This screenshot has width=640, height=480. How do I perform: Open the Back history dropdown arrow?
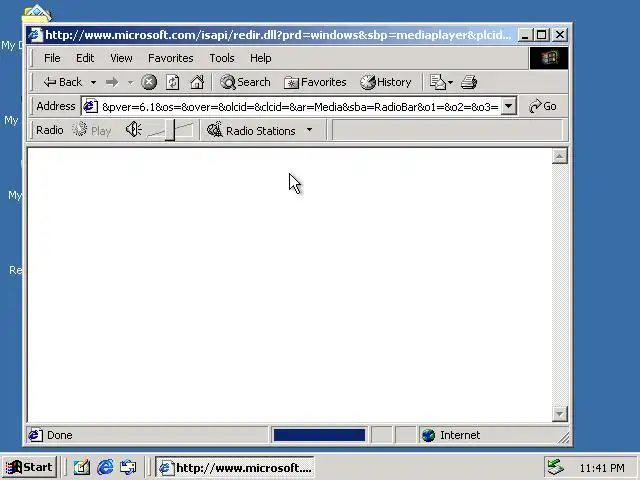point(93,82)
